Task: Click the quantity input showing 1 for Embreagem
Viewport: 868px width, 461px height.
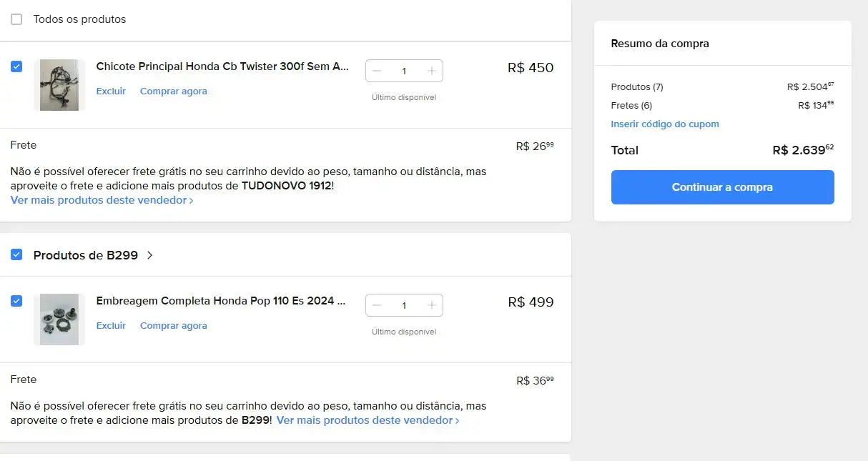Action: click(x=404, y=305)
